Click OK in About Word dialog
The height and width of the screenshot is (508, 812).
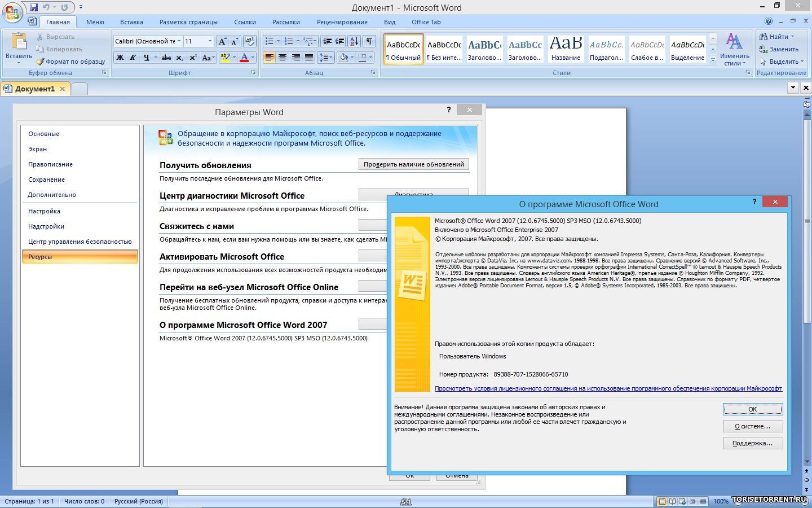(752, 409)
